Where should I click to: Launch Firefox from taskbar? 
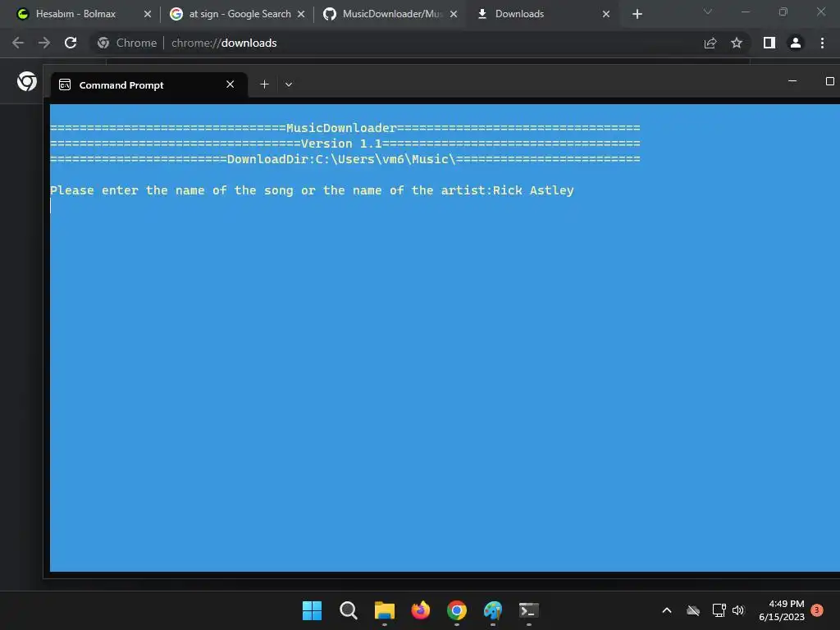point(421,610)
